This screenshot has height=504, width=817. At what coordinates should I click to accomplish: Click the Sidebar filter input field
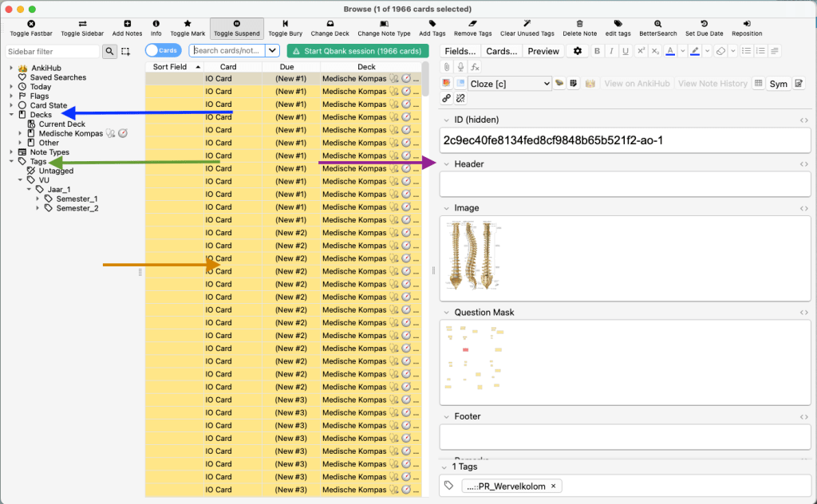pos(52,51)
